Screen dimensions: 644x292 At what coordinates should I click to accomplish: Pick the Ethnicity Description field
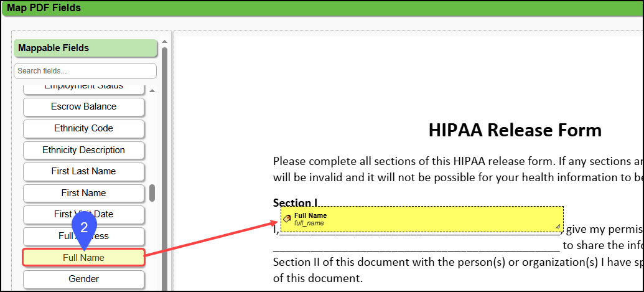click(83, 150)
